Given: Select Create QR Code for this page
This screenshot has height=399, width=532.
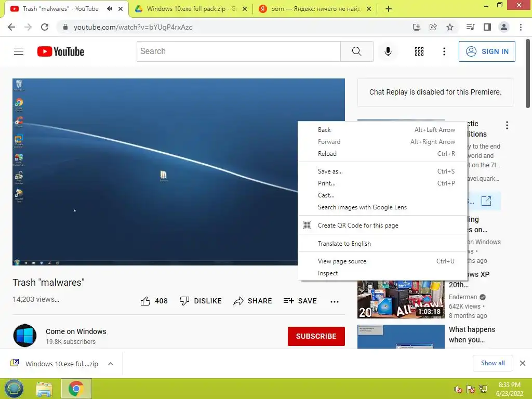Looking at the screenshot, I should click(383, 225).
